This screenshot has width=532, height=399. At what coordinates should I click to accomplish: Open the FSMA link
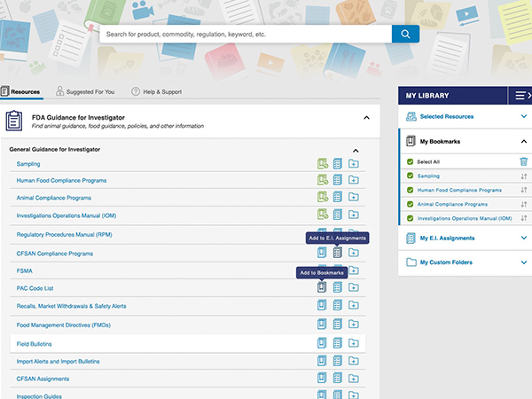pos(25,270)
